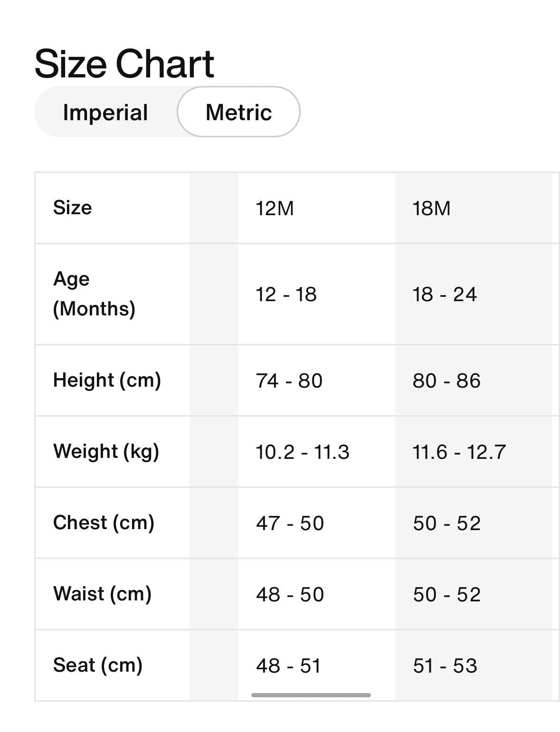Click the Imperial/Metric toggle pill
The image size is (560, 732).
click(166, 112)
